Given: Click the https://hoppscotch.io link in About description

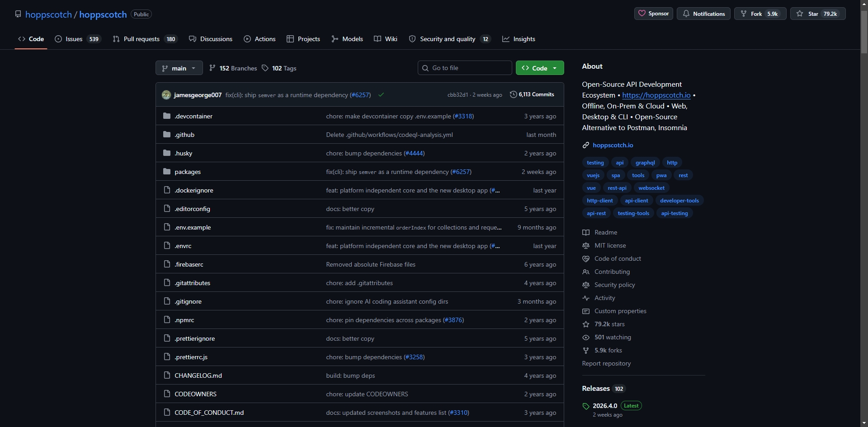Looking at the screenshot, I should coord(656,95).
